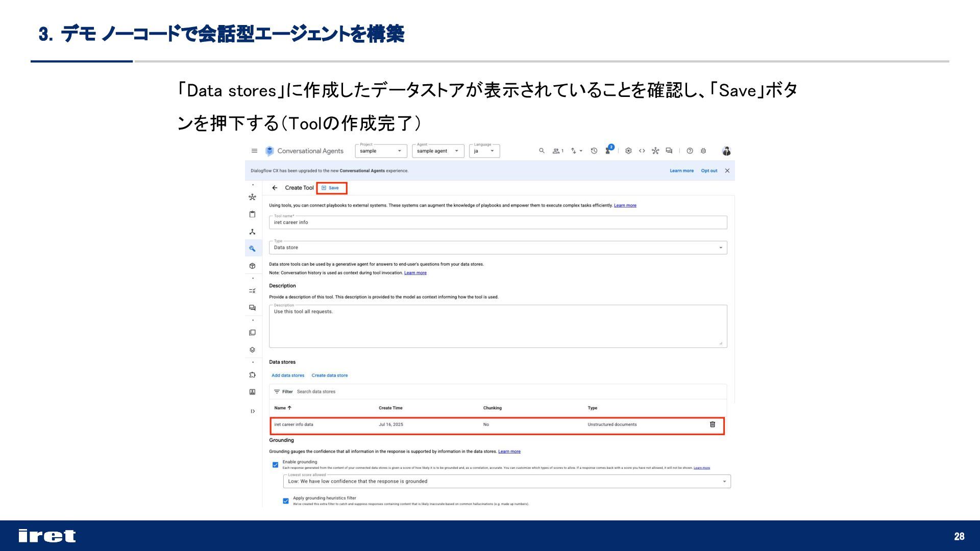Image resolution: width=980 pixels, height=551 pixels.
Task: Click the Unstructured documents type cell
Action: tap(612, 424)
